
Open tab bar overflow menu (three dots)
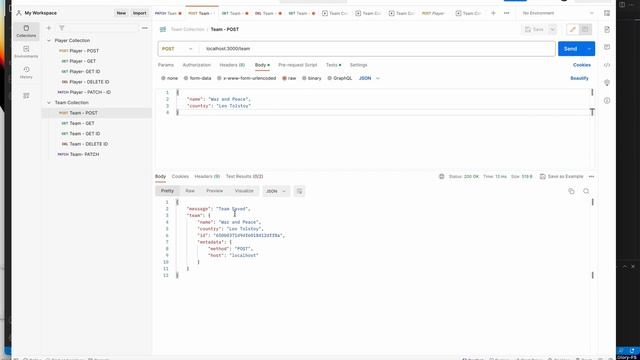[507, 13]
